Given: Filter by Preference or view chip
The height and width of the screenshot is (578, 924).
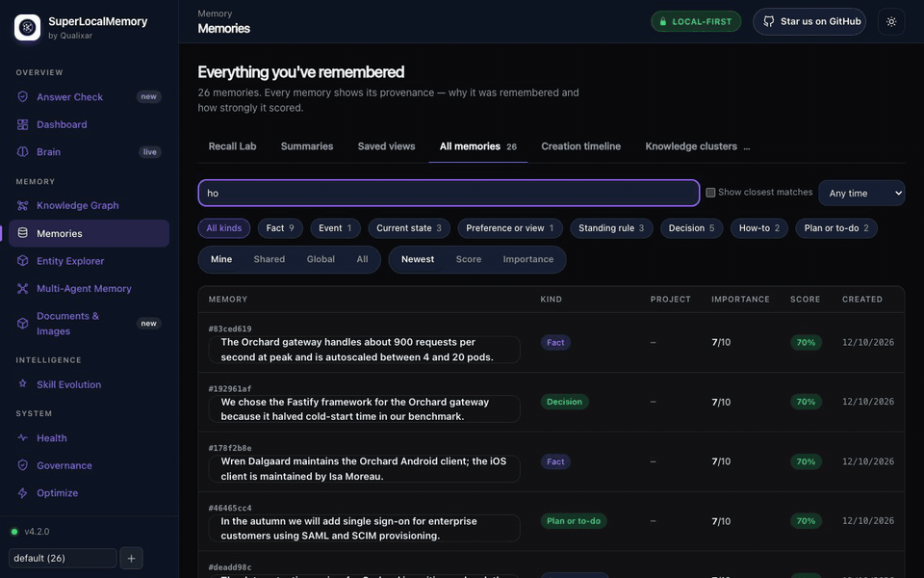Looking at the screenshot, I should click(x=510, y=228).
